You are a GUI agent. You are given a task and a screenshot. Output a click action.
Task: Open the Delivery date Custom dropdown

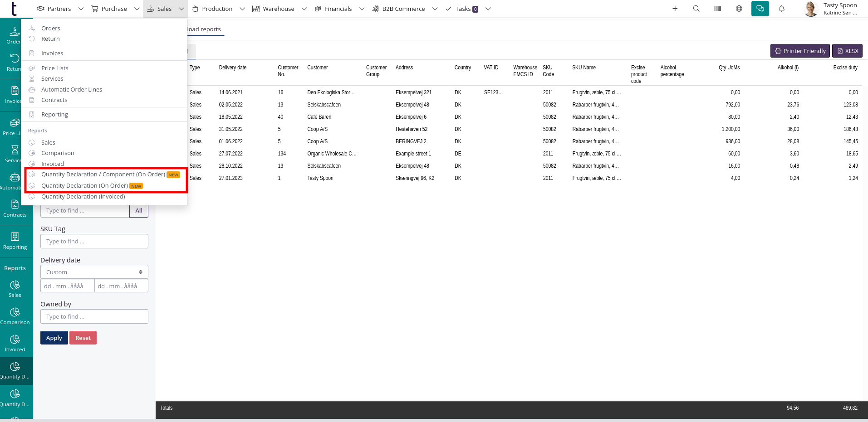pos(94,272)
